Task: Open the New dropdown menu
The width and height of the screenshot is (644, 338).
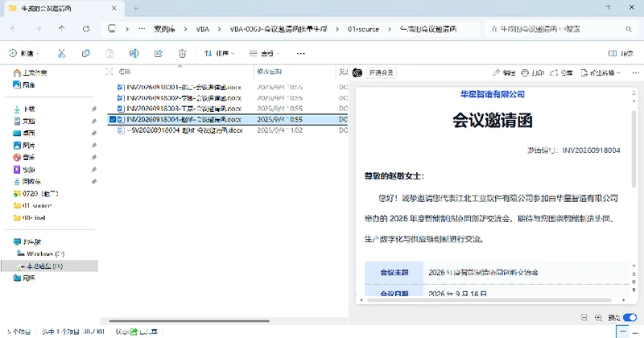Action: pos(24,53)
